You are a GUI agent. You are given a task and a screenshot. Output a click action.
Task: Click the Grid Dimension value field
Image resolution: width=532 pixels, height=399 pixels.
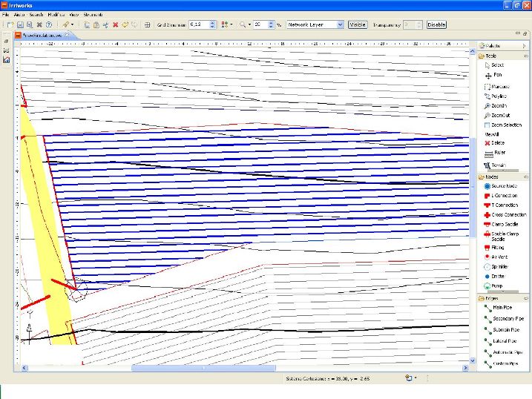point(198,24)
